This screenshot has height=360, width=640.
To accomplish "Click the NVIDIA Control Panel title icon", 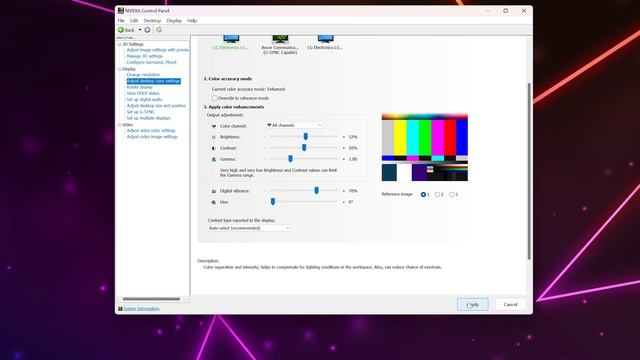I will pos(121,11).
